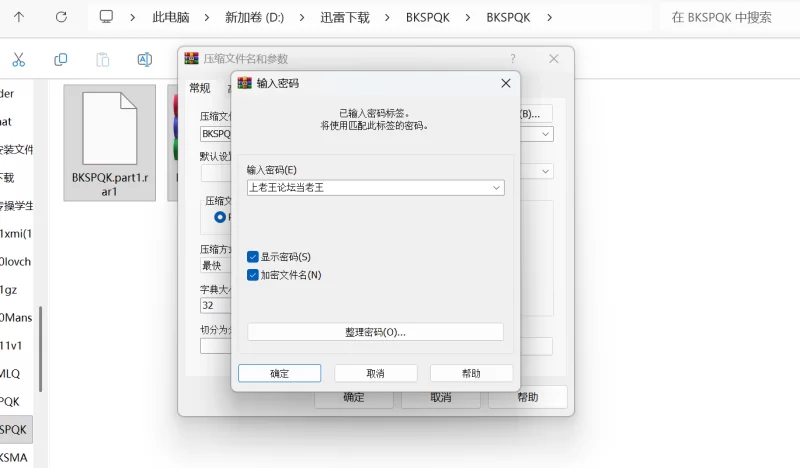
Task: Click the up-arrow navigation icon
Action: [19, 17]
